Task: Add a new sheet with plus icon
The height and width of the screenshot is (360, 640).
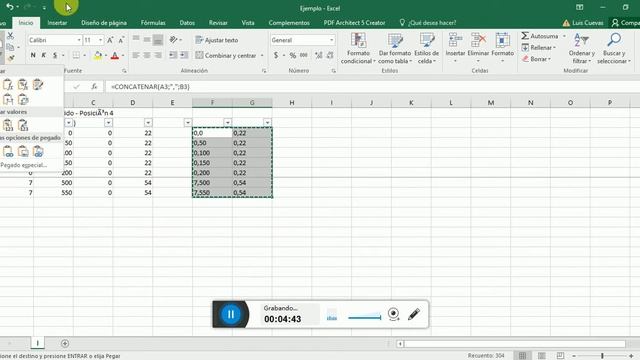Action: pyautogui.click(x=65, y=344)
